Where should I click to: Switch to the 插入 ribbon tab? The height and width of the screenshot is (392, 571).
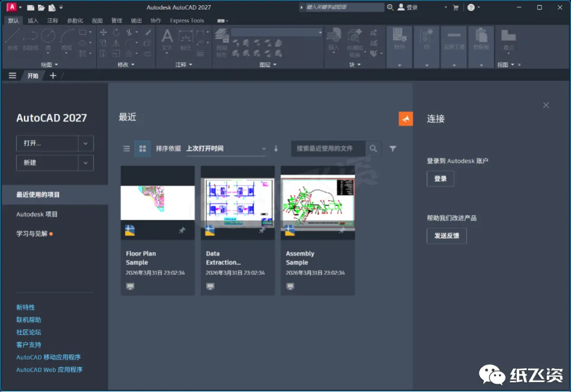point(33,21)
